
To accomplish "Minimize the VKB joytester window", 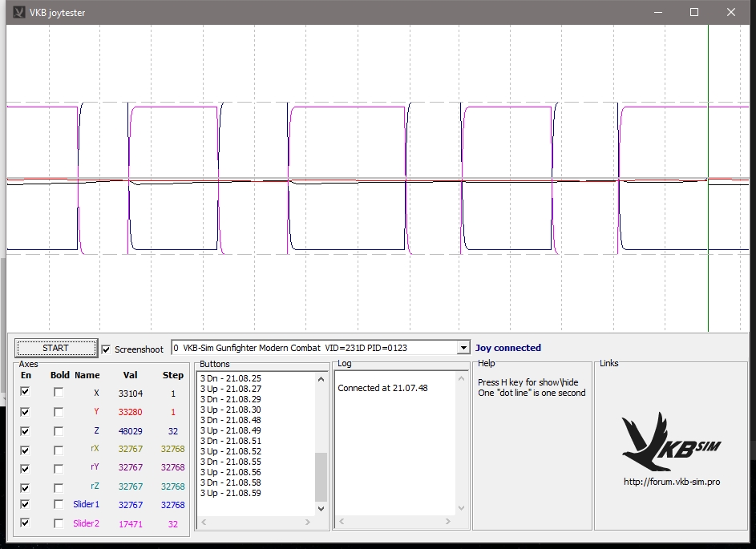I will (657, 12).
